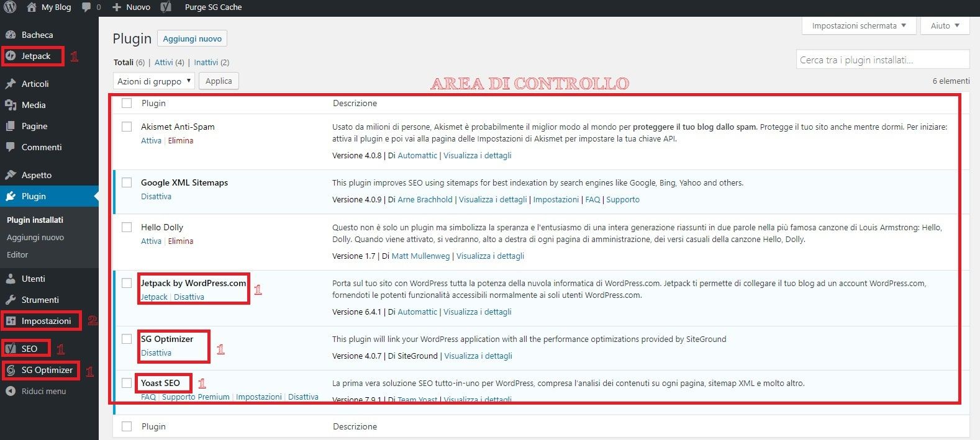This screenshot has width=980, height=440.
Task: Click the plus icon beside Nuovo
Action: (117, 7)
